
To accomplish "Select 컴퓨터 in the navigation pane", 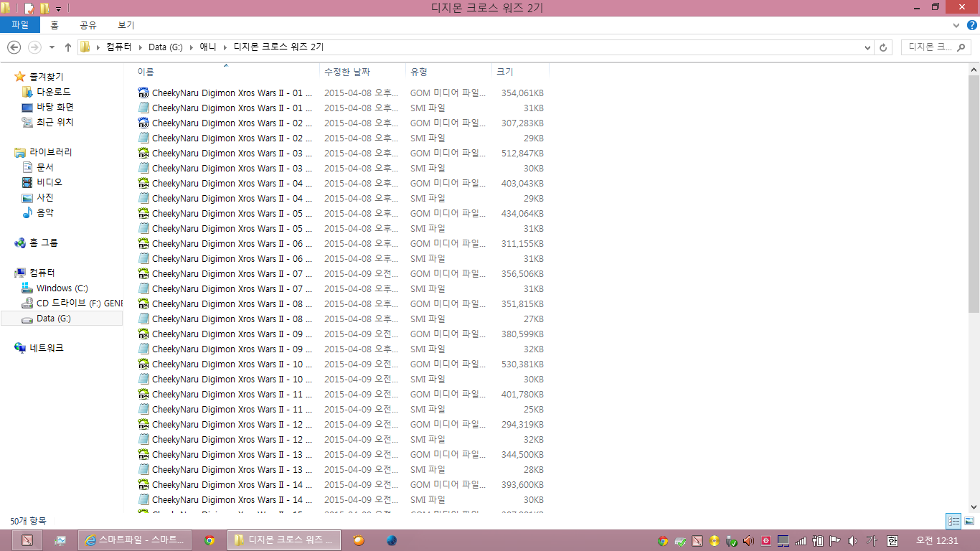I will pyautogui.click(x=42, y=273).
